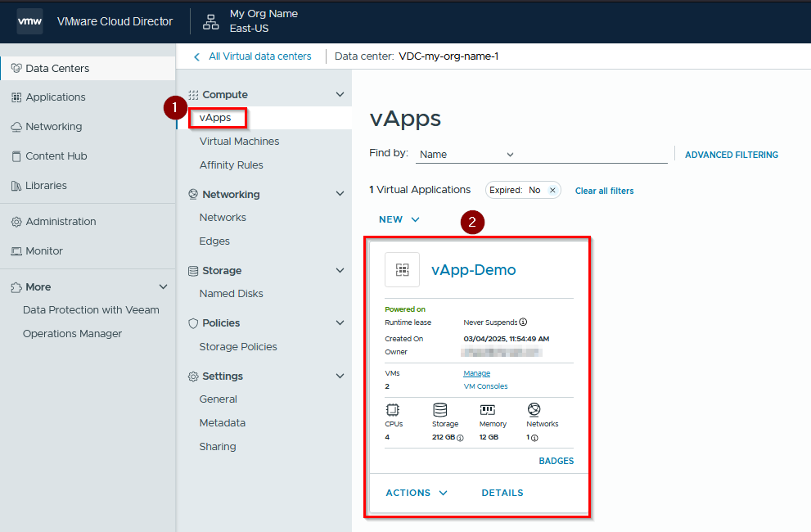Viewport: 811px width, 532px height.
Task: Click the VM Consoles link
Action: (x=485, y=386)
